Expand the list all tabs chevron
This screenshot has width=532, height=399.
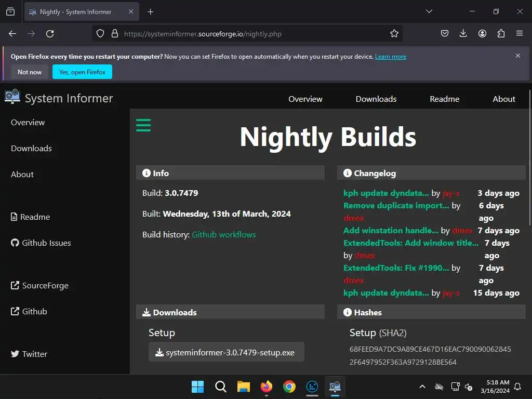coord(429,11)
